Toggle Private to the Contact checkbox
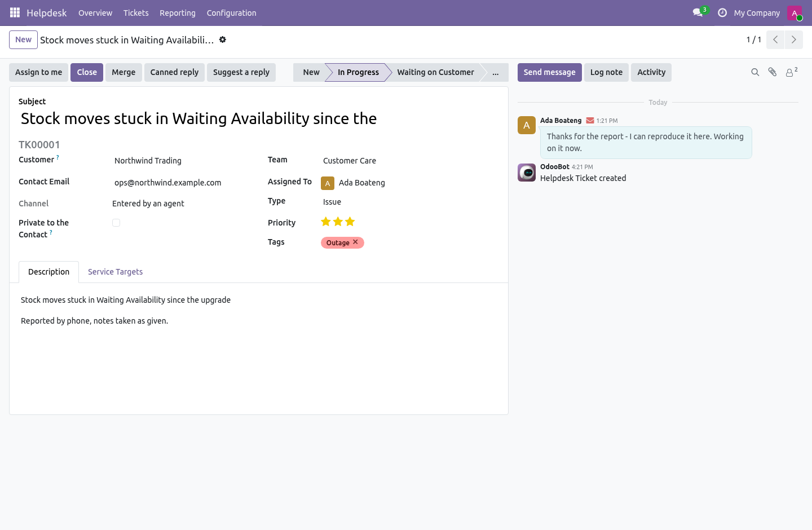 click(116, 223)
